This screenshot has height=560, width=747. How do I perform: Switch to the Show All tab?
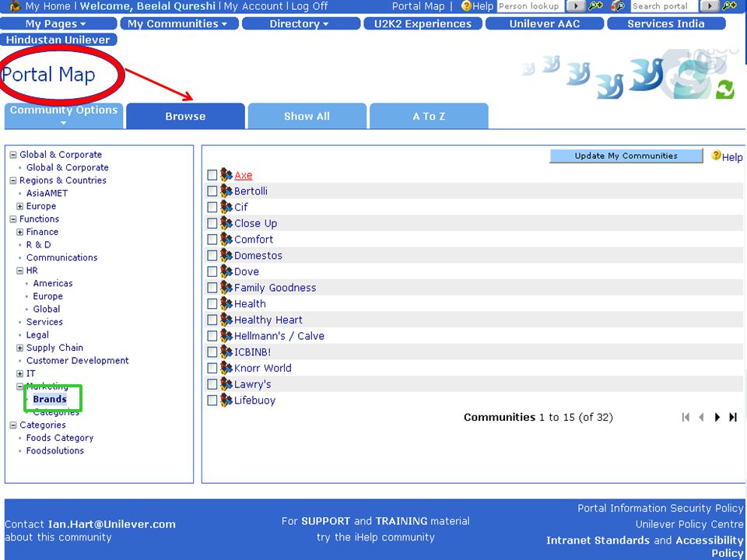tap(307, 116)
